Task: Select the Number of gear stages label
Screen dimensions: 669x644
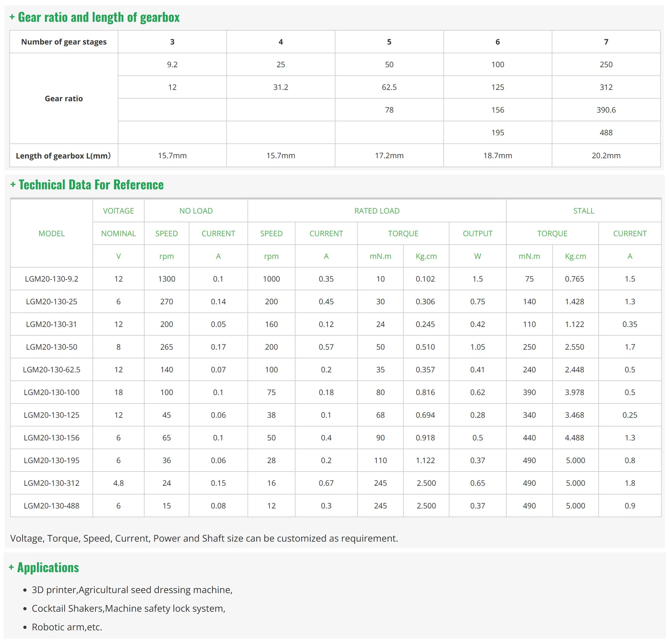Action: 64,42
